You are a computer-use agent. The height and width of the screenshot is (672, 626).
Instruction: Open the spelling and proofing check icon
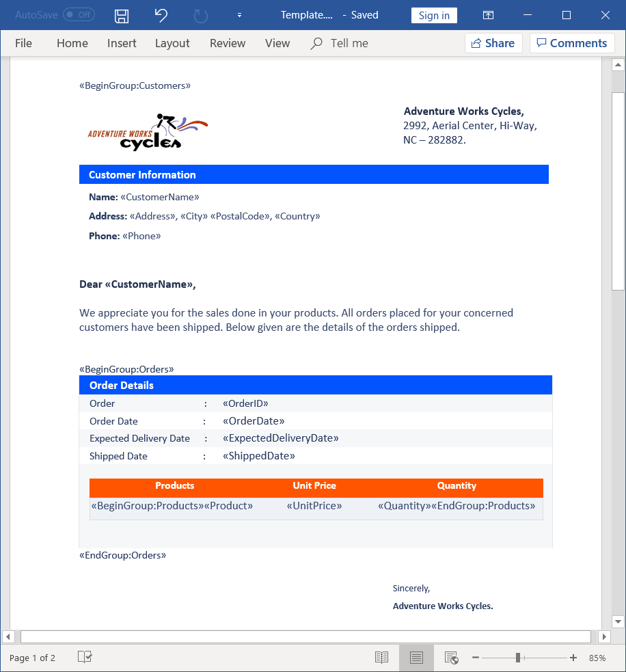click(x=85, y=657)
